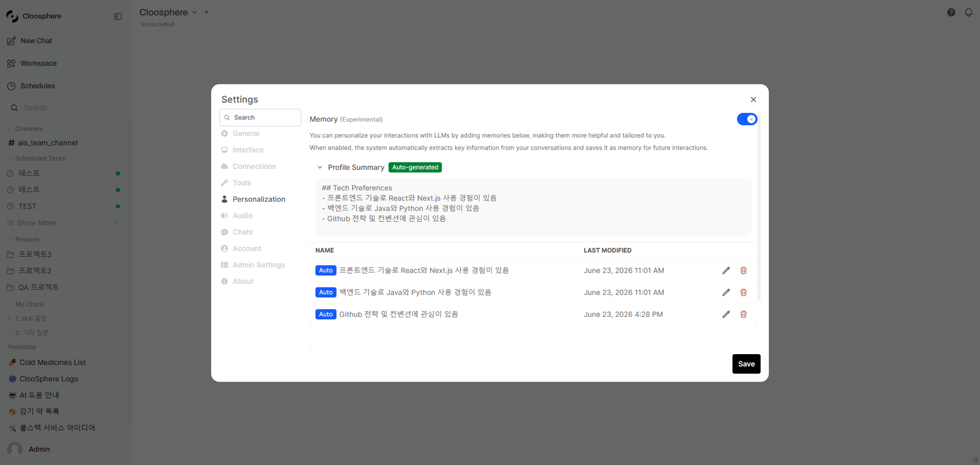The image size is (980, 465).
Task: Click the Auto-generated badge
Action: 415,167
